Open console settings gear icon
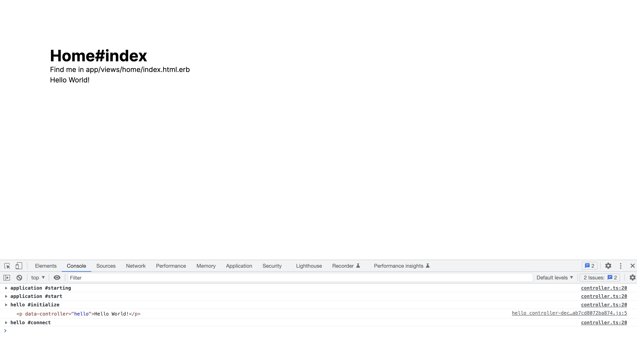Viewport: 637px width, 364px height. 632,277
